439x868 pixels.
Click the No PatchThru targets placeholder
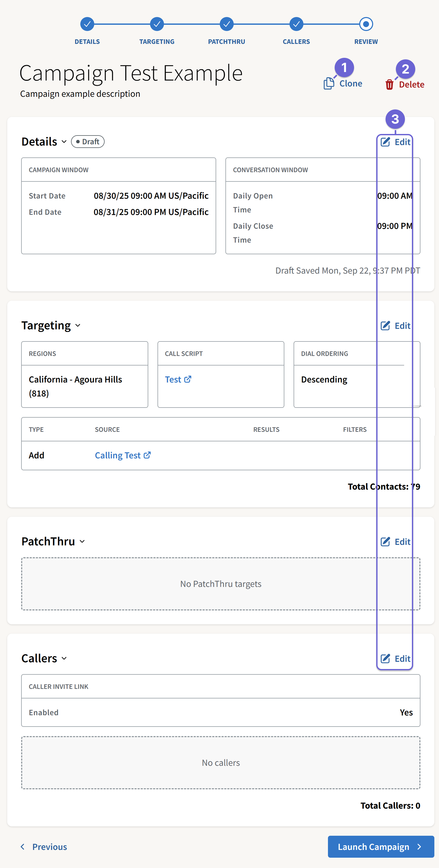click(x=221, y=584)
